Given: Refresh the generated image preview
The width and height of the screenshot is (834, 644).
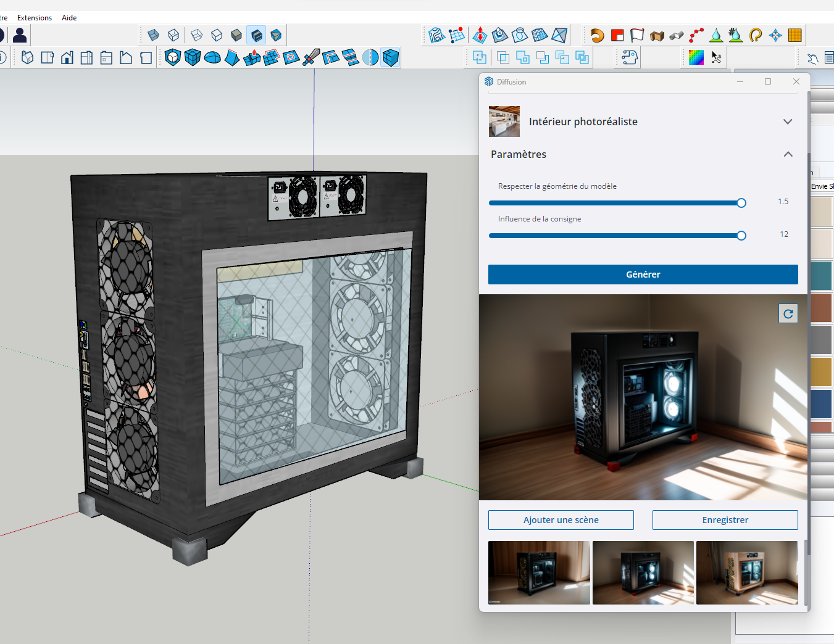Looking at the screenshot, I should tap(788, 313).
